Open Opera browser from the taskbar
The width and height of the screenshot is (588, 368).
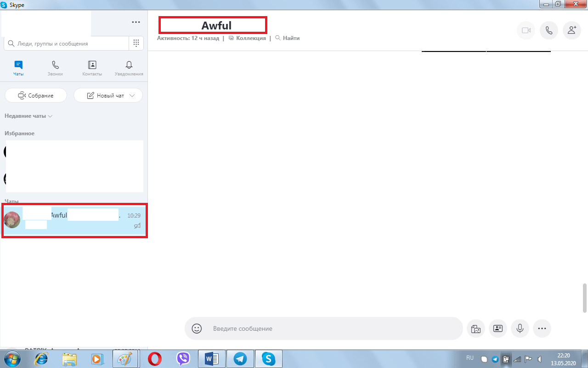[x=155, y=358]
